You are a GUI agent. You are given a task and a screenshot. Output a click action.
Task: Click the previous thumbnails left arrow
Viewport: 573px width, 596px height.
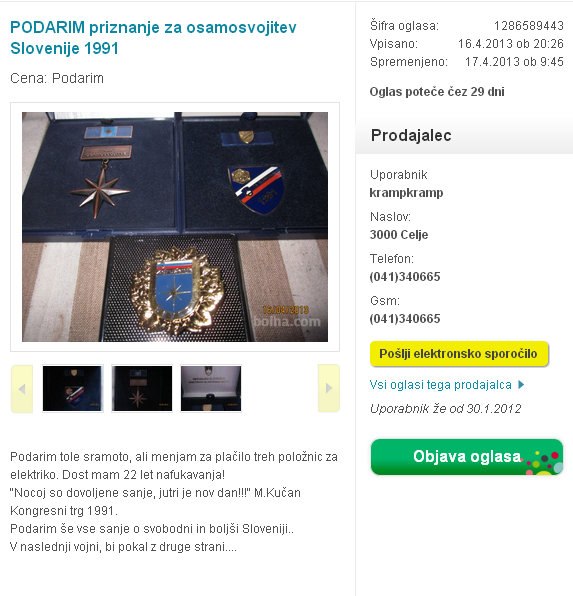point(22,388)
